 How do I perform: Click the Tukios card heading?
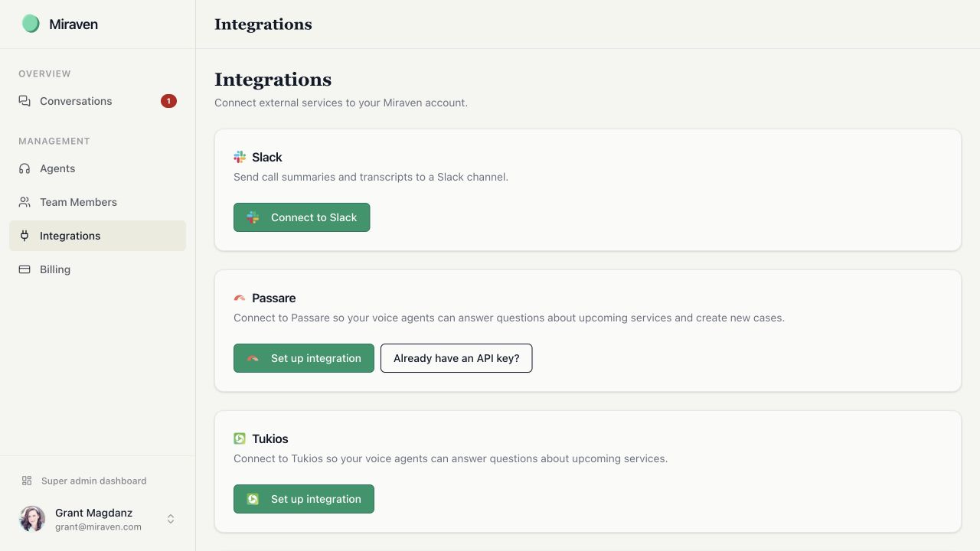(270, 439)
